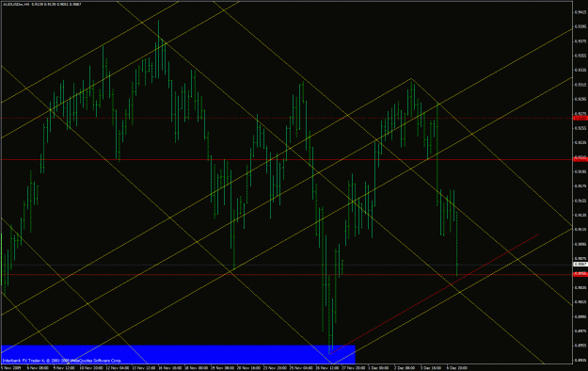Click the 0.9355 price axis label
This screenshot has width=588, height=371.
tap(580, 56)
